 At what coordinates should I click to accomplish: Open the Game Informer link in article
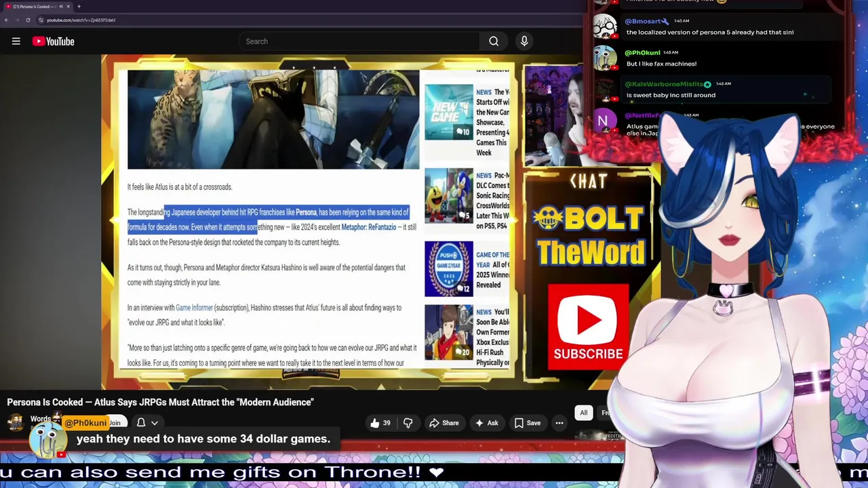(194, 308)
